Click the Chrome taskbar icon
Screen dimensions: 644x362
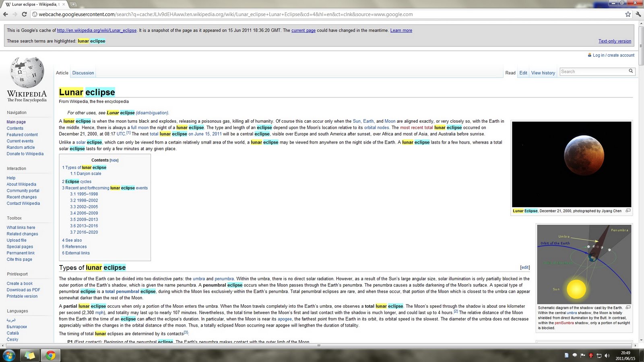(50, 355)
